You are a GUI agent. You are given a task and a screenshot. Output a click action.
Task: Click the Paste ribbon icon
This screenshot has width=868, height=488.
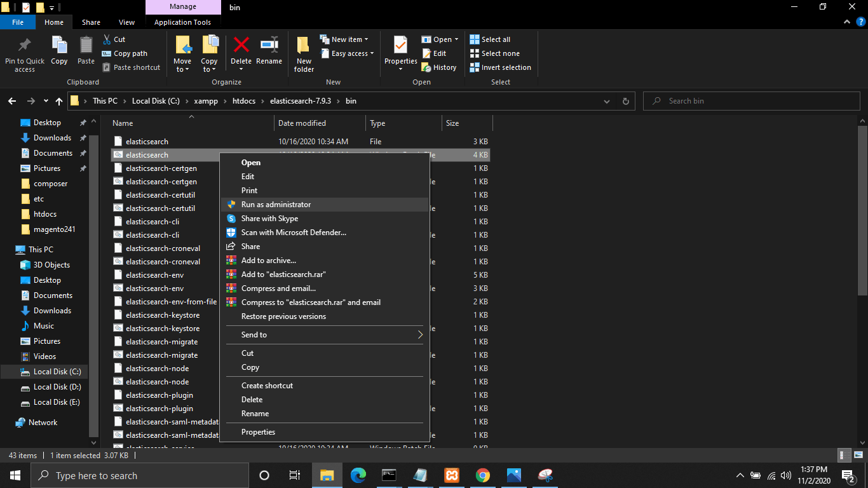tap(86, 45)
